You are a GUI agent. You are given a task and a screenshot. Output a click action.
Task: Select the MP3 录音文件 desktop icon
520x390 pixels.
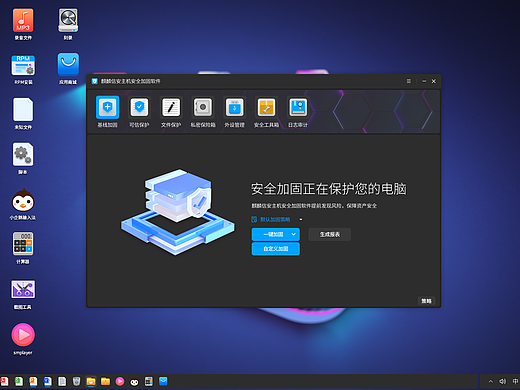23,24
